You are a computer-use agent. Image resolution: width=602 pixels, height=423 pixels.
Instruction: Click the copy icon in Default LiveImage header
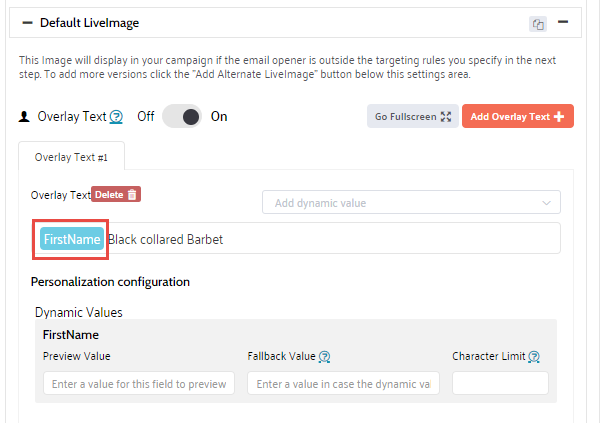coord(539,24)
